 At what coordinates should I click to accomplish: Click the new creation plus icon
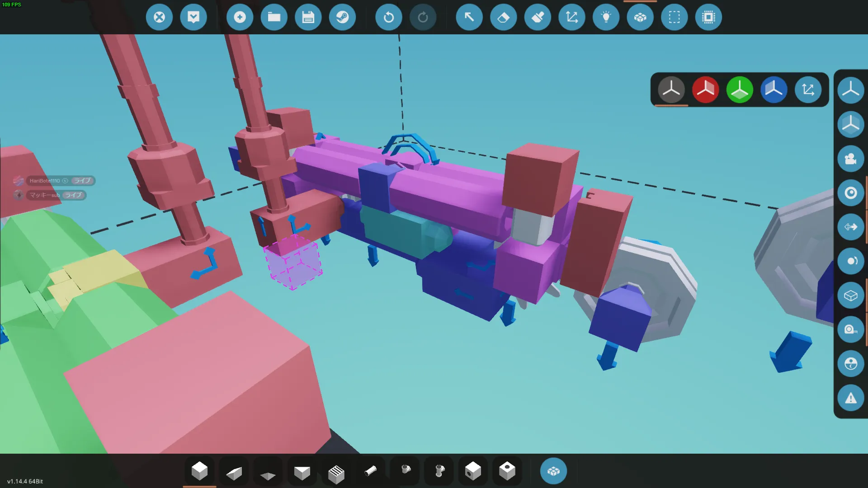(x=240, y=18)
